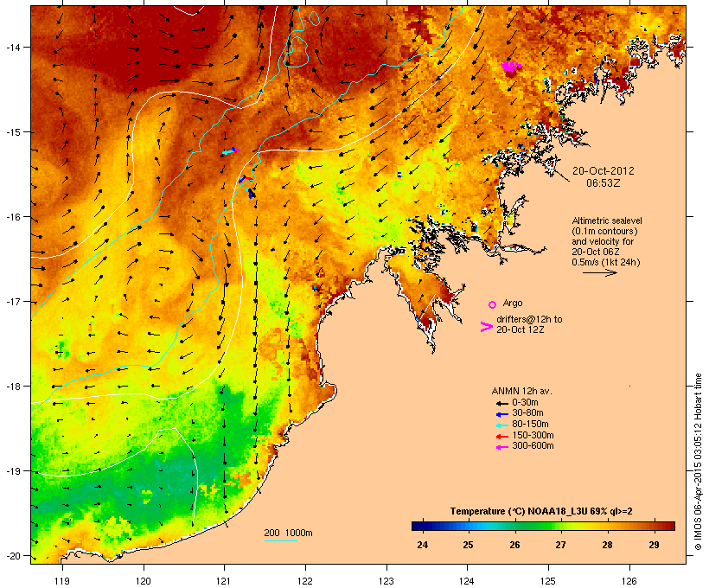The image size is (709, 588).
Task: Click the 06:53Z time label
Action: 604,183
